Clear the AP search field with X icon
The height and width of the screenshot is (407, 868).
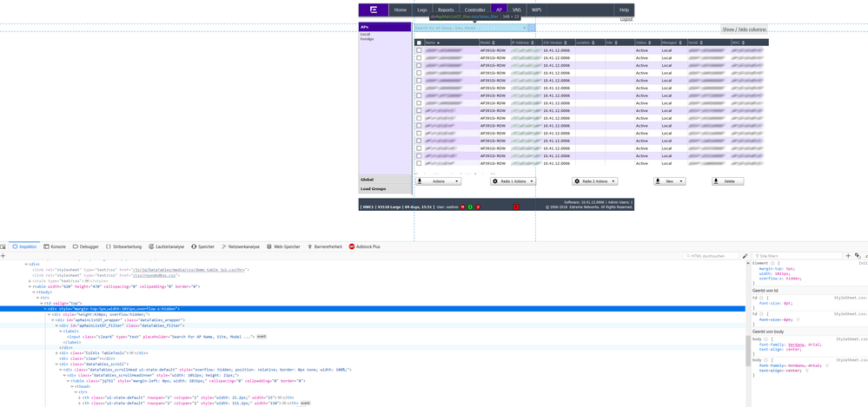point(525,28)
